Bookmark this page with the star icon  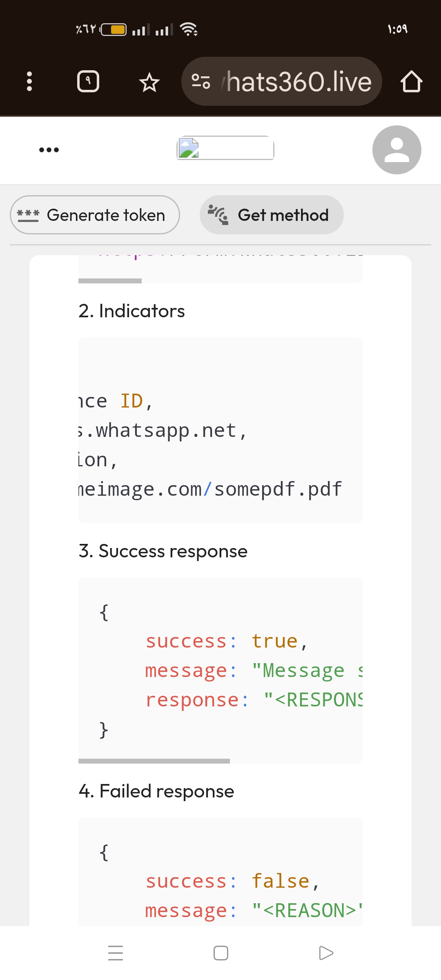point(149,82)
